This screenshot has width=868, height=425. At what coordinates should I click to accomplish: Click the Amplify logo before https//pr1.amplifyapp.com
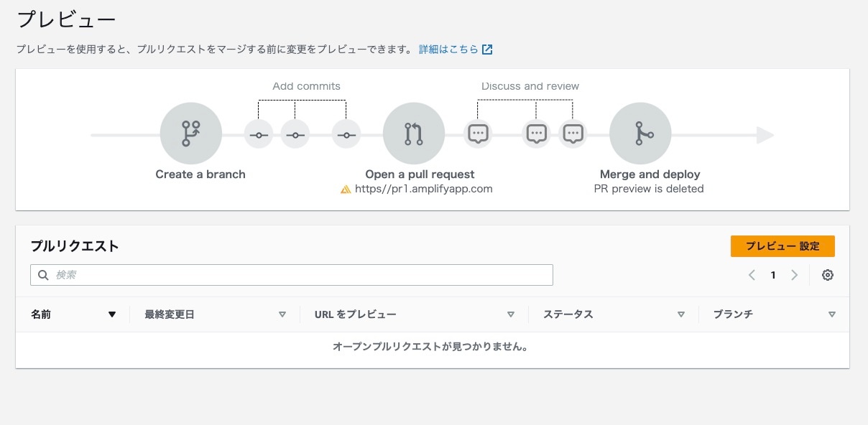[346, 190]
